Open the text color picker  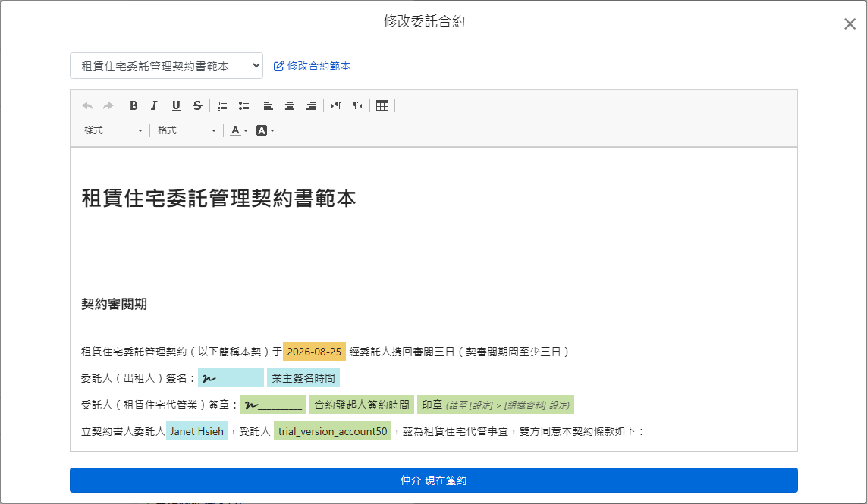click(239, 130)
